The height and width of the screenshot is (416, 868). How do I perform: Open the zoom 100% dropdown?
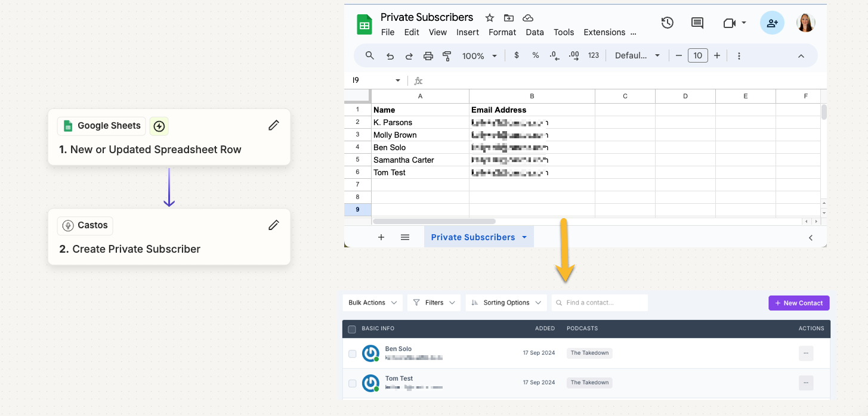click(x=480, y=56)
